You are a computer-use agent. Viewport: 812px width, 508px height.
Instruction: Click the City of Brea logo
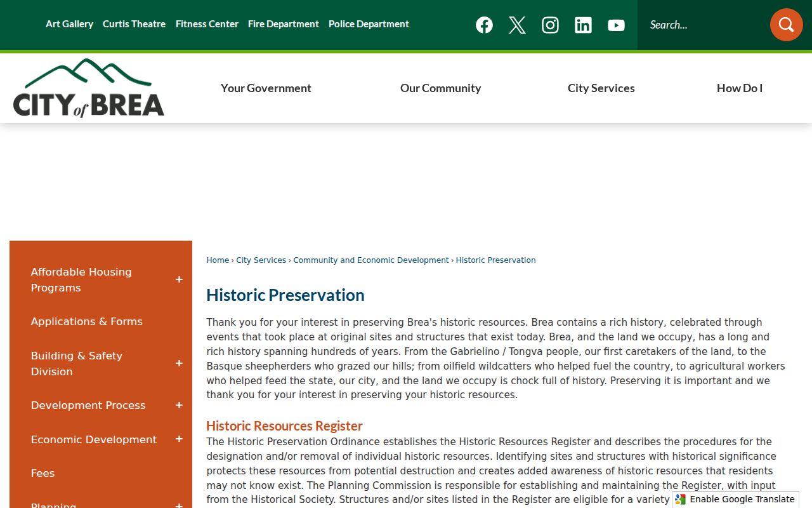(89, 88)
